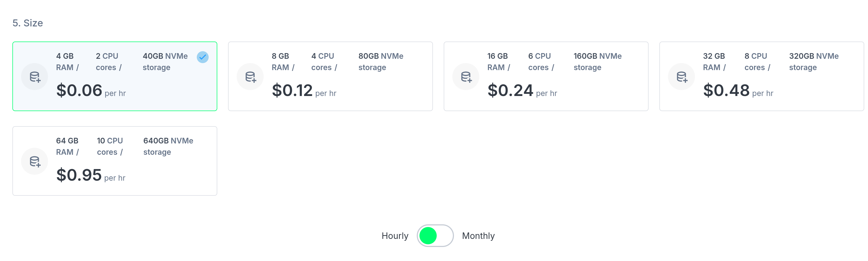This screenshot has height=261, width=868.
Task: Click the blue checkmark on the selected plan
Action: [202, 57]
